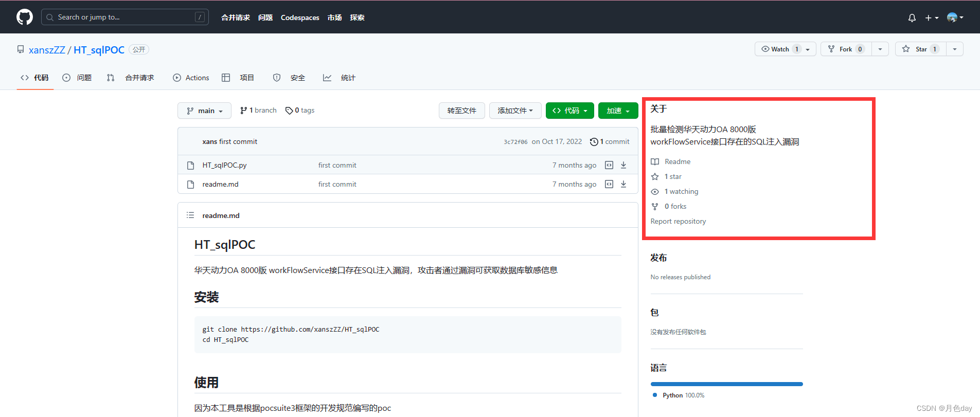Open the plus create-new menu
The image size is (980, 417).
[x=932, y=17]
